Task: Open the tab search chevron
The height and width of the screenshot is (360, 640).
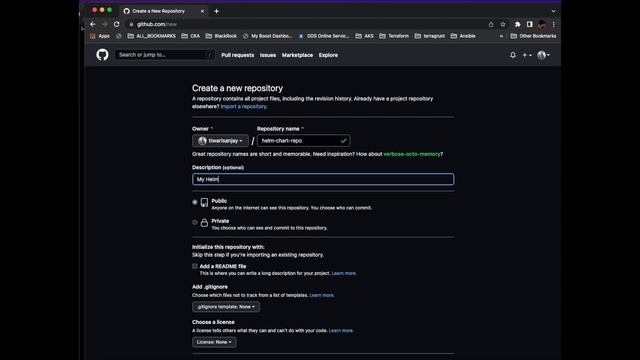Action: pos(553,11)
